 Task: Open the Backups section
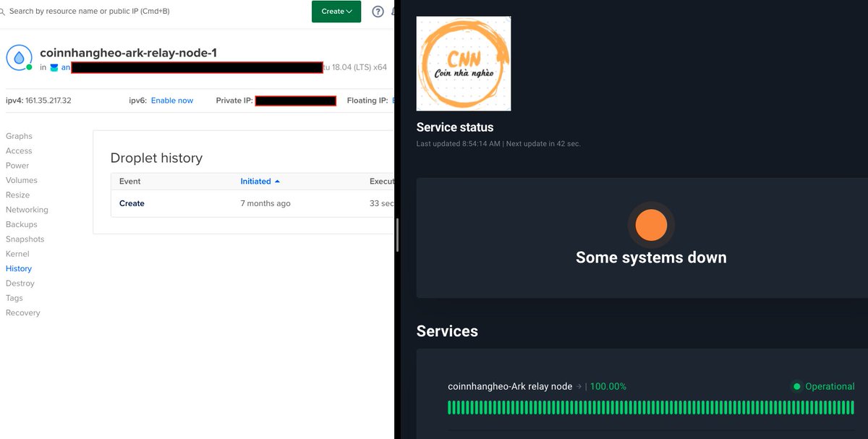tap(22, 224)
